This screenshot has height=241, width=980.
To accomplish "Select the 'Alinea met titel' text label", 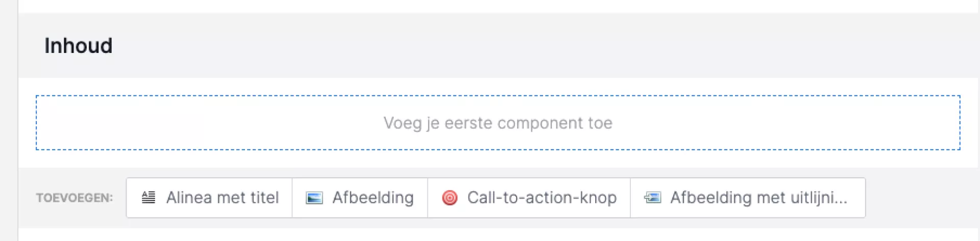I will [223, 198].
